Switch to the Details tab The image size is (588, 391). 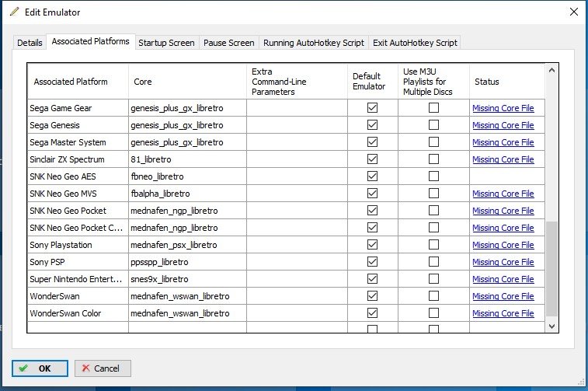(x=30, y=43)
